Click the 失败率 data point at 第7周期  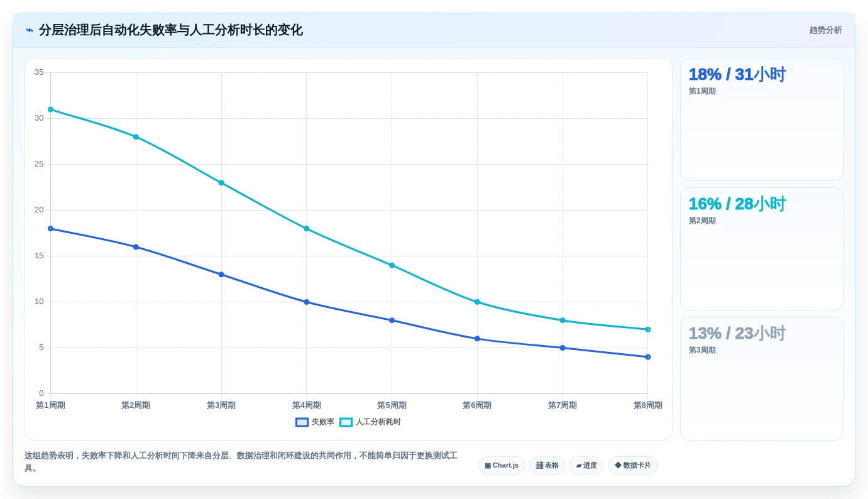point(563,348)
